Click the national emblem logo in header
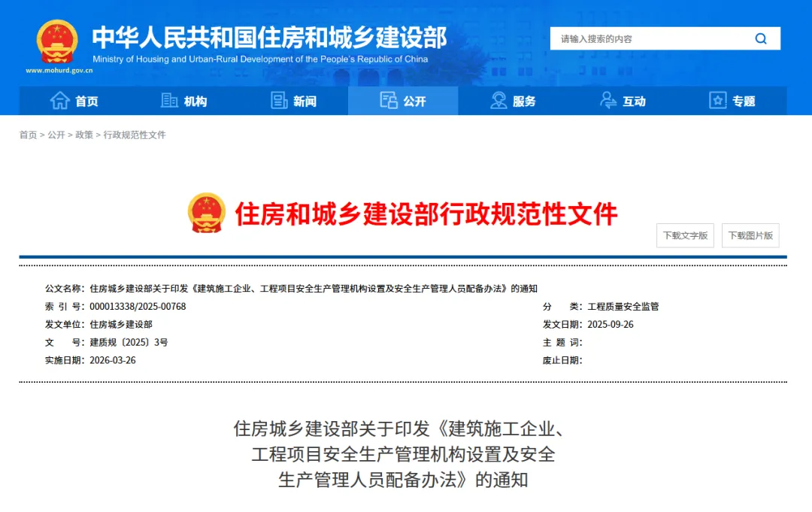The image size is (812, 512). point(57,41)
